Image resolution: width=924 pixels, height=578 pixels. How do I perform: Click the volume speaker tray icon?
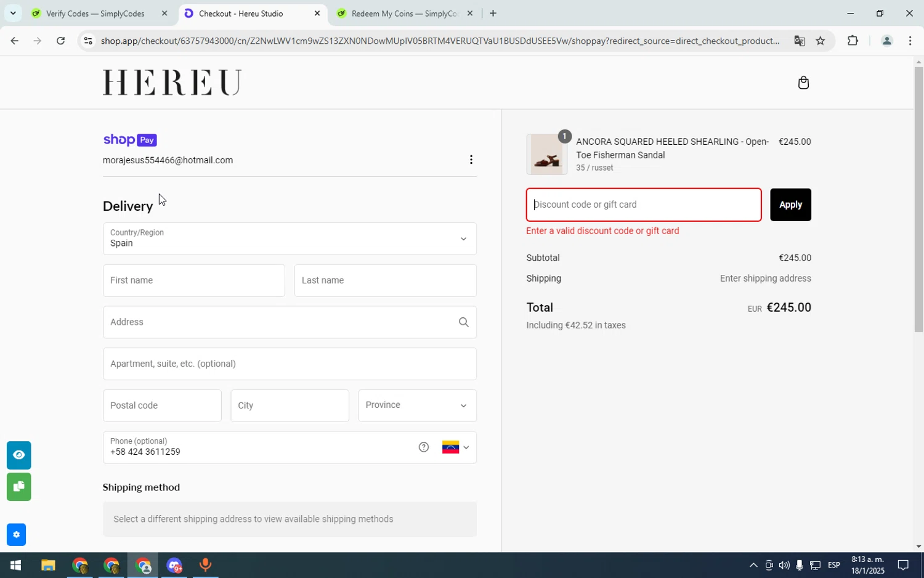click(784, 565)
